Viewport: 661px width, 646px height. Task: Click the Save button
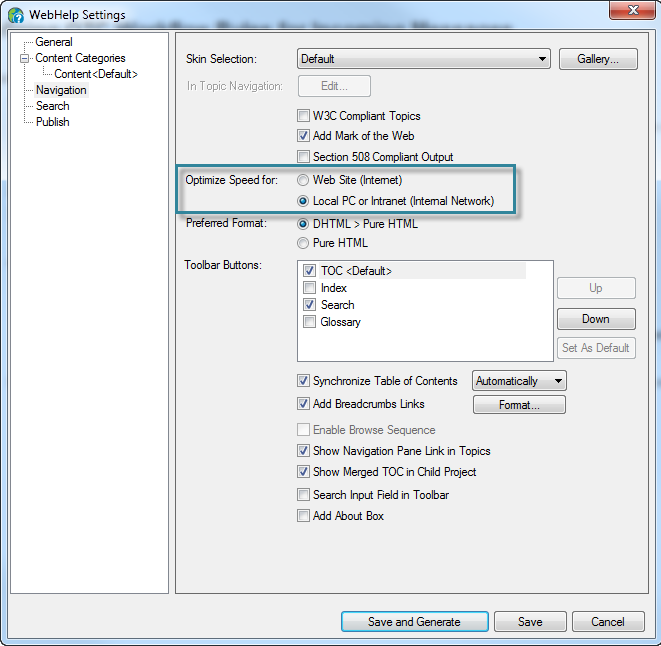pyautogui.click(x=530, y=622)
